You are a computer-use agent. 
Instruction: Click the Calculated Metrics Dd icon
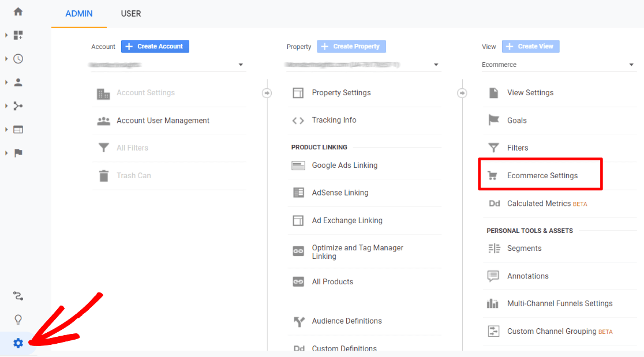[494, 204]
